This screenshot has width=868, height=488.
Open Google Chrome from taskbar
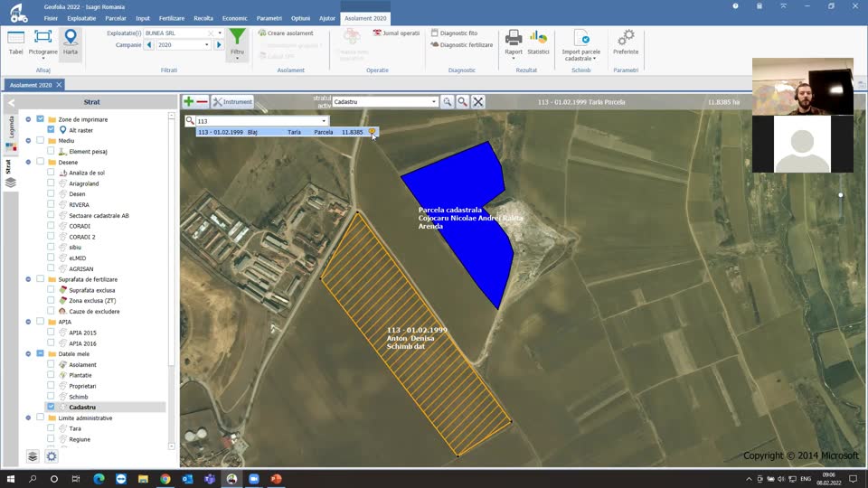(165, 479)
